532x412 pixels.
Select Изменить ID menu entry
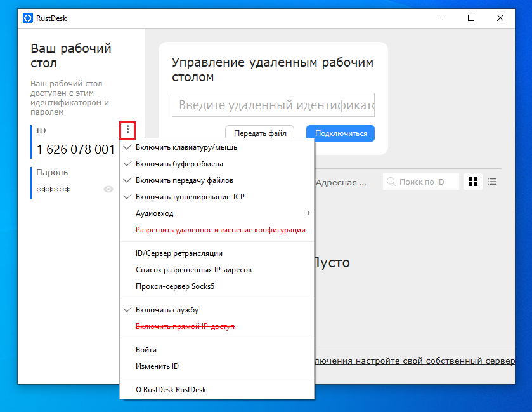coord(217,366)
